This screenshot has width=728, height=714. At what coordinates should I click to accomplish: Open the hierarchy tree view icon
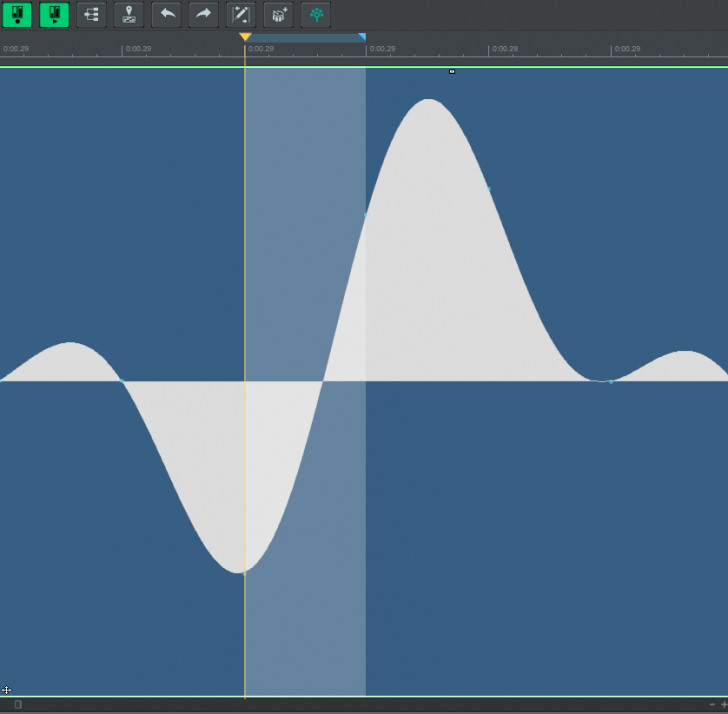[x=91, y=14]
